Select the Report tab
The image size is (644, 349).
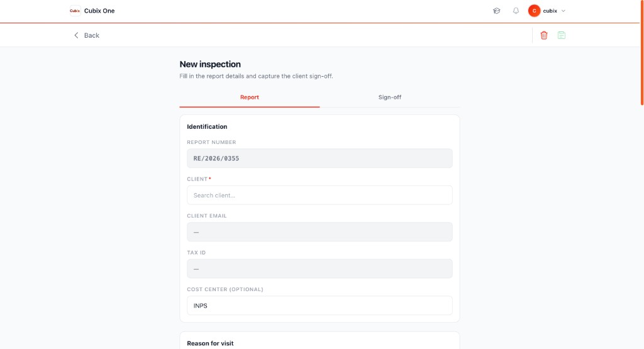249,97
